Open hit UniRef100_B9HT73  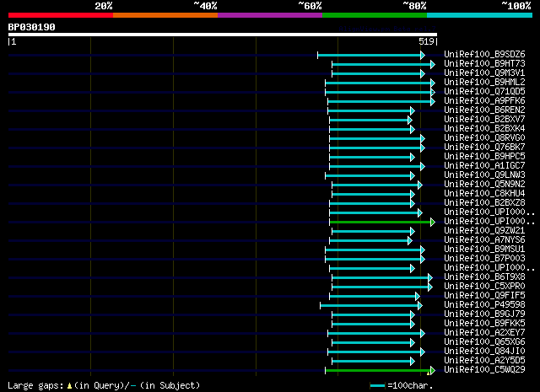[484, 64]
